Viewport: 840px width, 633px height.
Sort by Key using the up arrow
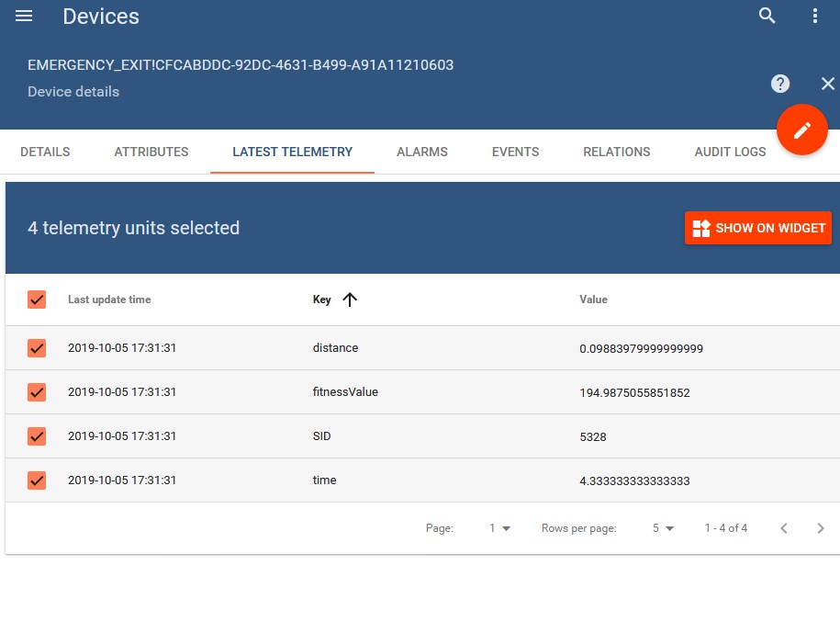coord(350,300)
